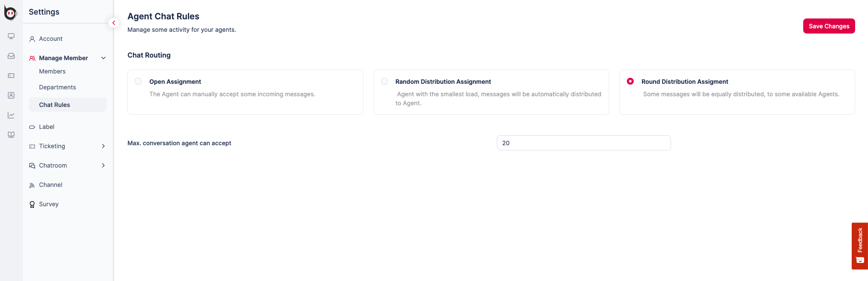Expand the Chatroom submenu arrow
The image size is (868, 281).
[103, 165]
